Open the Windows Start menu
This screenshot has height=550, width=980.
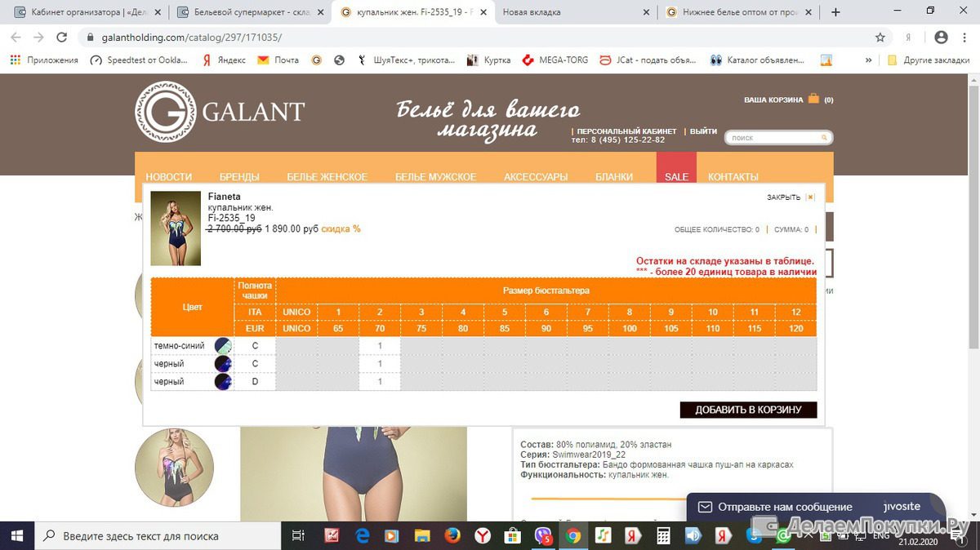coord(18,536)
